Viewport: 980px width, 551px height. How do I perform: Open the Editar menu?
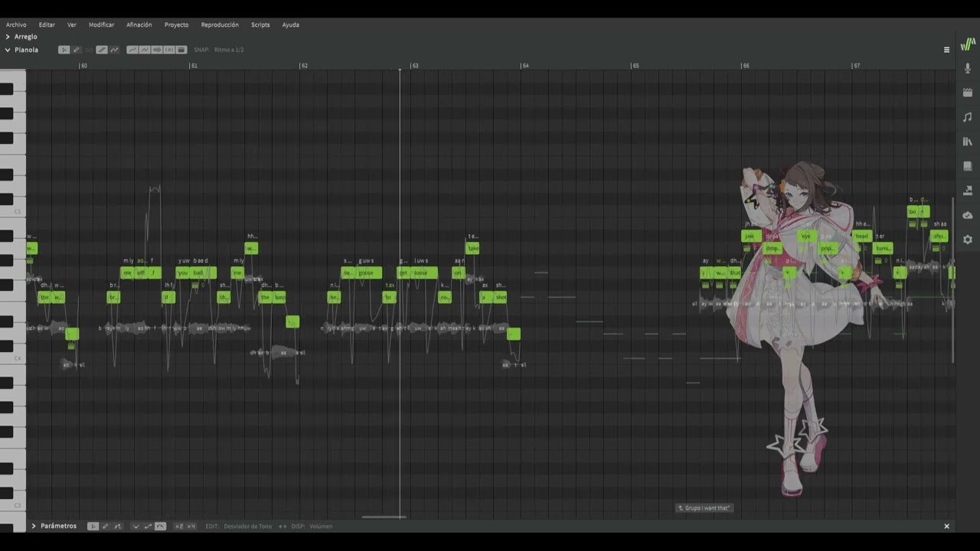[47, 24]
